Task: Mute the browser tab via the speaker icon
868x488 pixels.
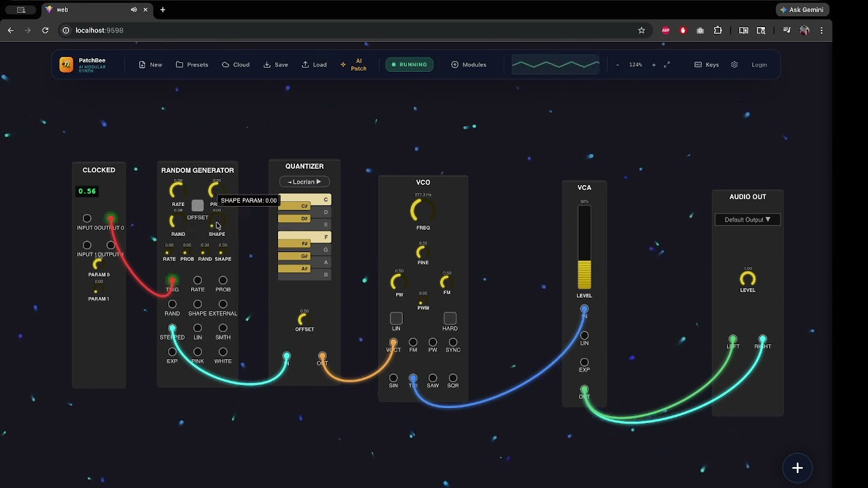Action: click(134, 9)
